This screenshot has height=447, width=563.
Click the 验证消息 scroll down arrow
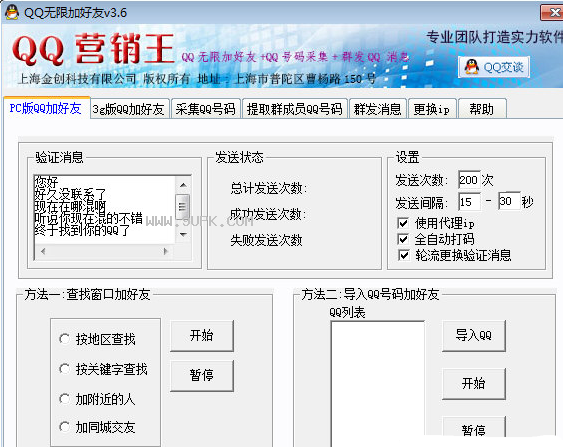183,235
